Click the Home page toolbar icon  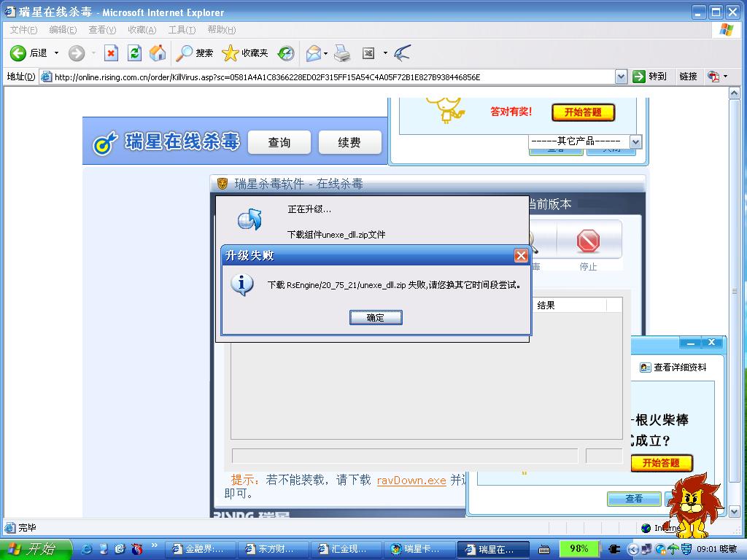(158, 52)
